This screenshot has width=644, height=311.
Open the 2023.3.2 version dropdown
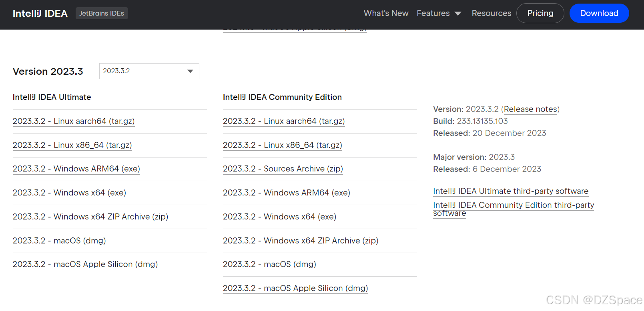point(149,71)
